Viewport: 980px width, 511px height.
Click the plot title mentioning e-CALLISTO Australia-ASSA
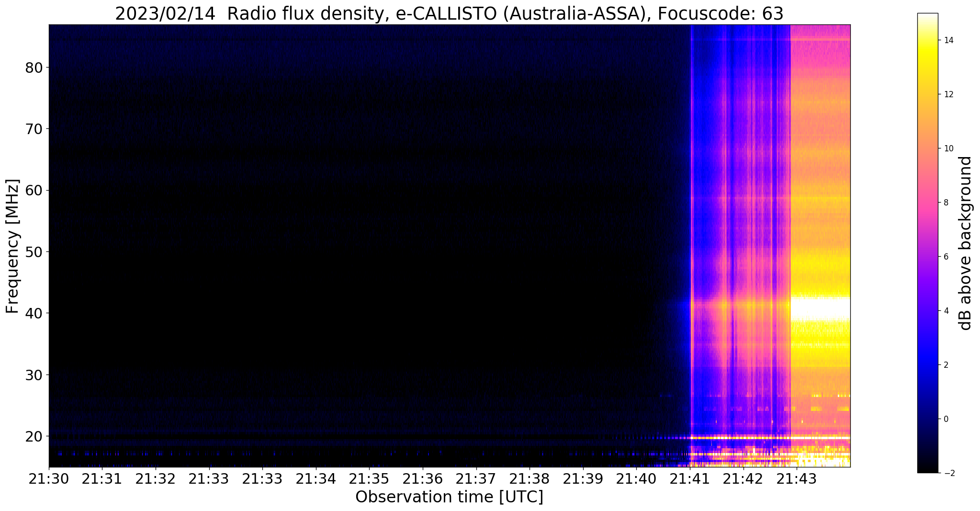[x=449, y=13]
